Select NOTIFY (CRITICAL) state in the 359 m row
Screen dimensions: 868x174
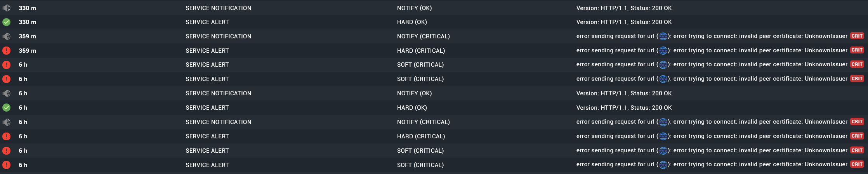tap(423, 36)
